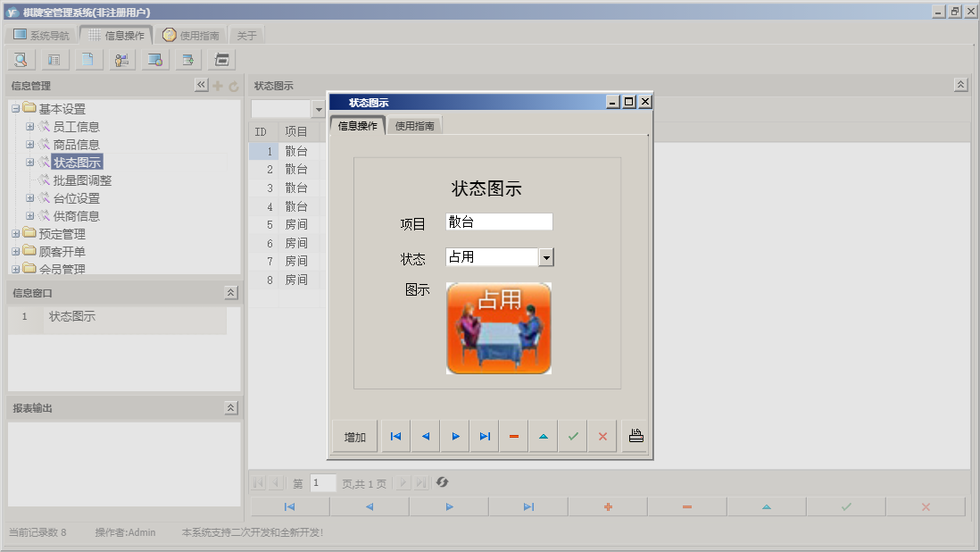Click the table-add toolbar icon

coord(187,59)
